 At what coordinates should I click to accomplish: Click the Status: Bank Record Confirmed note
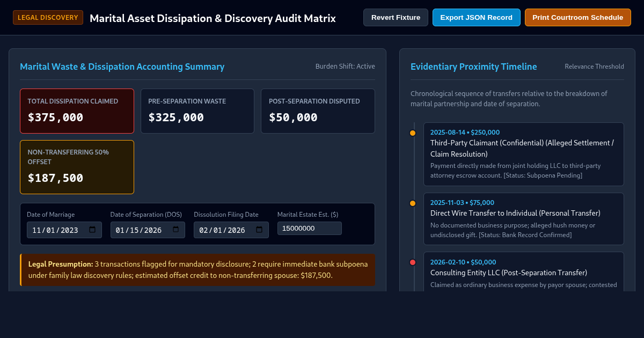(525, 235)
